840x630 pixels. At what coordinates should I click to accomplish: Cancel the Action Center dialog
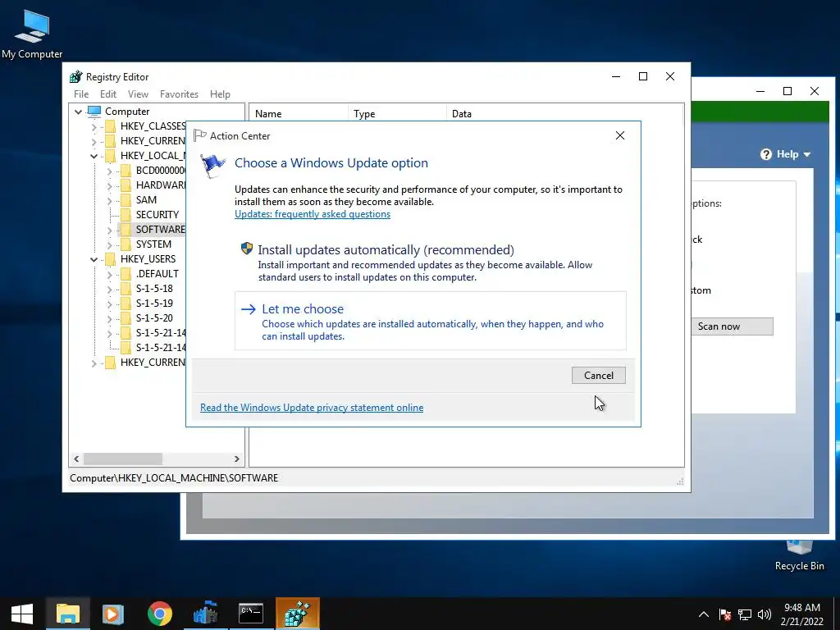[x=598, y=376]
